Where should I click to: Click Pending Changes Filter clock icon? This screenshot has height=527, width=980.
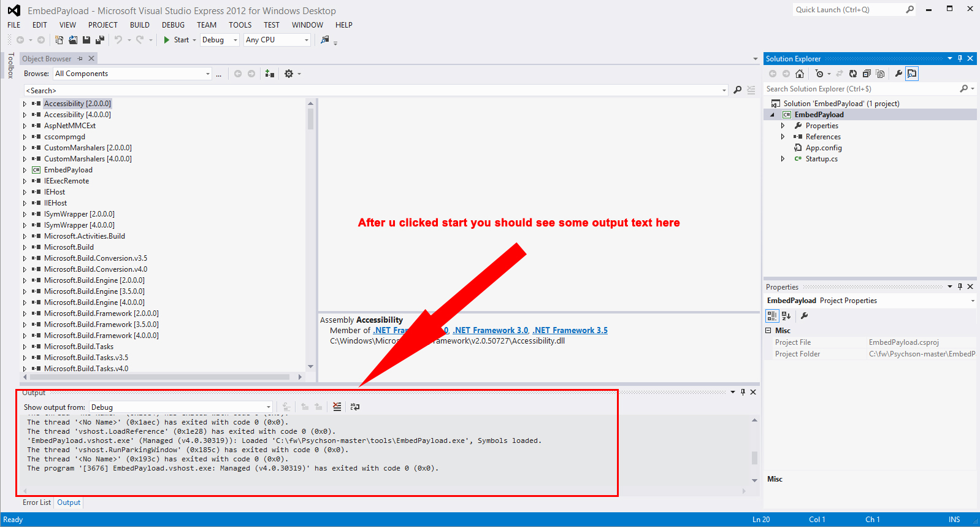(819, 74)
